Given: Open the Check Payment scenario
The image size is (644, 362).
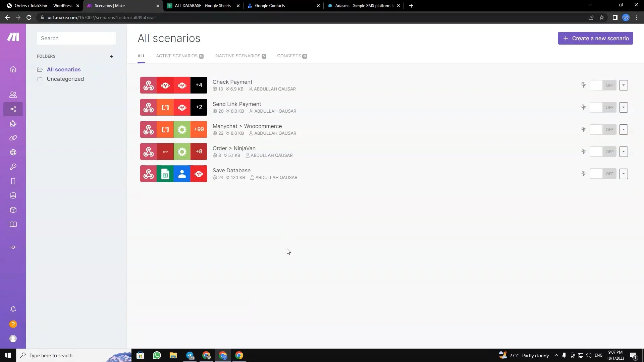Looking at the screenshot, I should pyautogui.click(x=232, y=82).
